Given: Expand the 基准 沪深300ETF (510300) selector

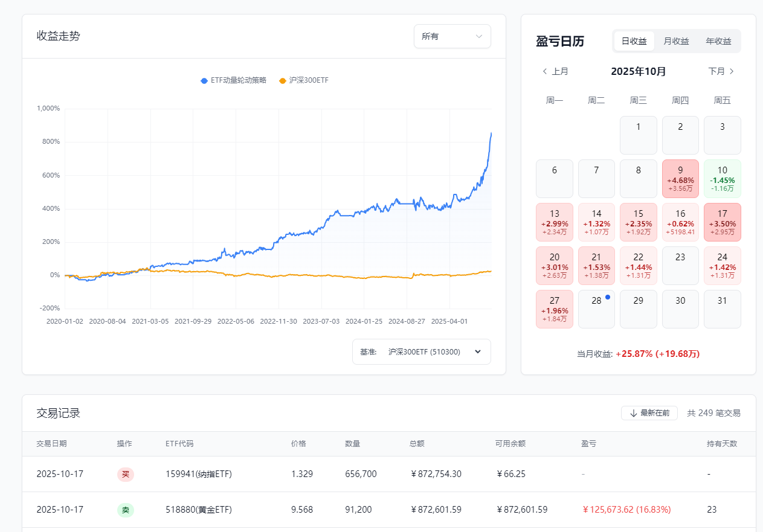Looking at the screenshot, I should 422,351.
